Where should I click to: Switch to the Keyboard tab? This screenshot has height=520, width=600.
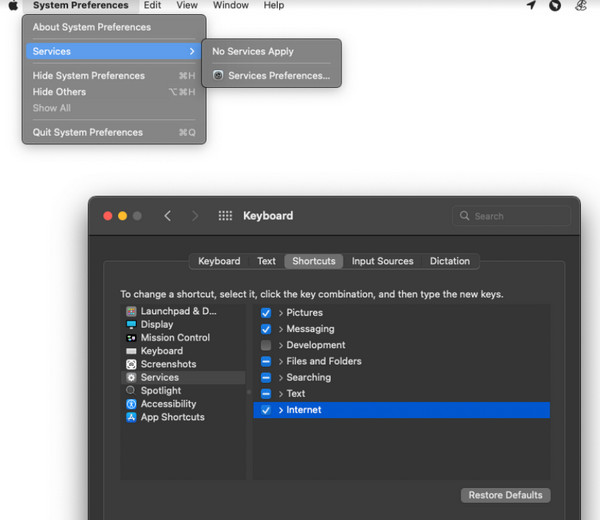coord(219,261)
